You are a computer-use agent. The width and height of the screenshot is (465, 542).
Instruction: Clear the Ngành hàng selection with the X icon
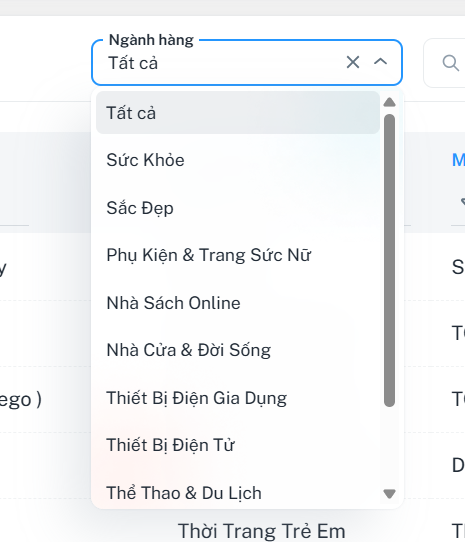click(x=353, y=63)
